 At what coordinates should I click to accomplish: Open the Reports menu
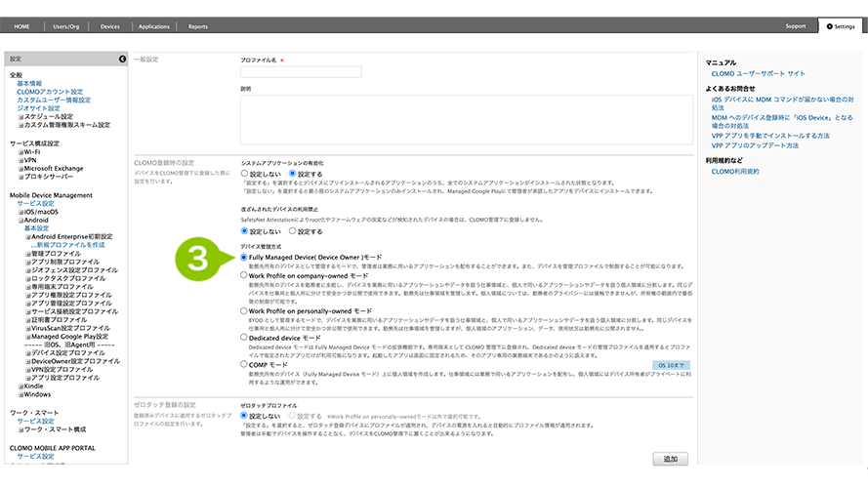click(x=197, y=26)
